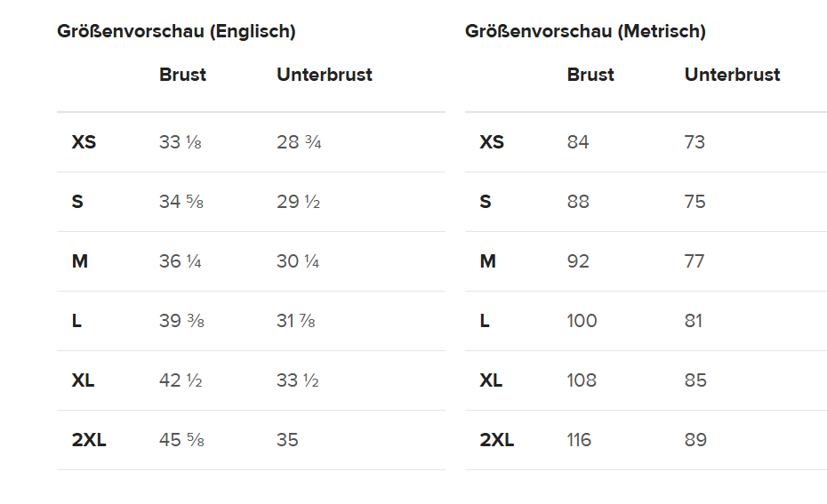Select the underbust value 35 in the English table
This screenshot has width=827, height=504.
287,440
